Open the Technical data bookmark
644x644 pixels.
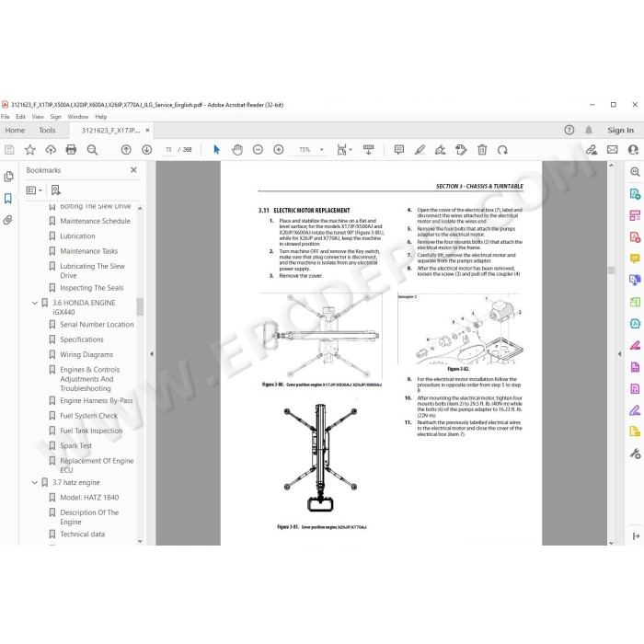pos(82,534)
